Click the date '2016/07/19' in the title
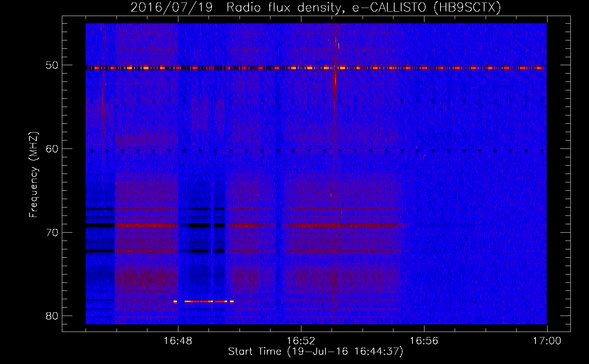589x364 pixels. click(x=171, y=7)
